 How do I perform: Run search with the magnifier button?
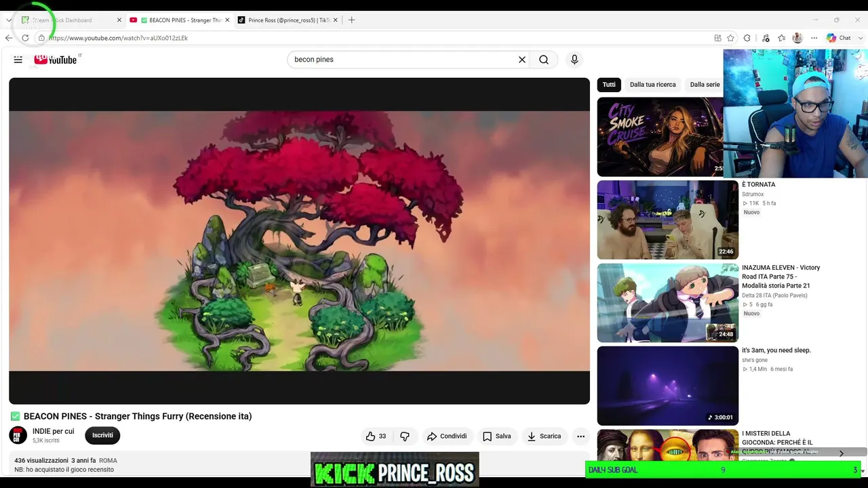point(544,60)
